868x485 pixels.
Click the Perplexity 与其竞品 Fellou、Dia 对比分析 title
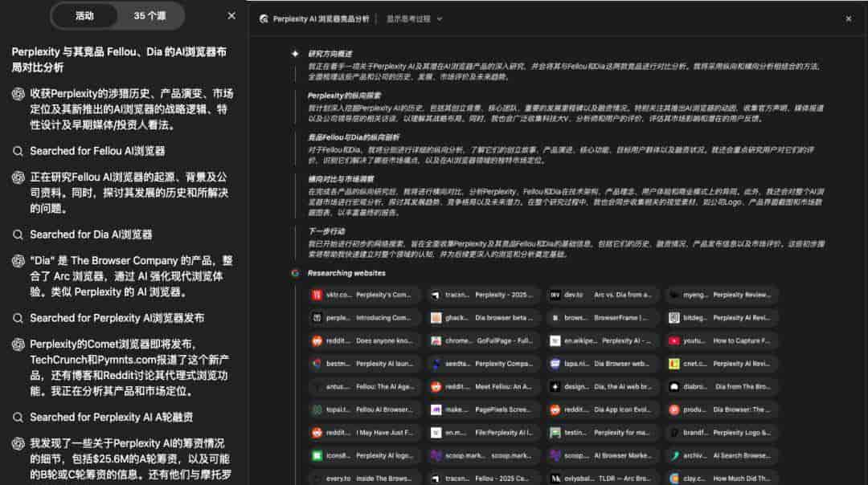click(x=119, y=59)
